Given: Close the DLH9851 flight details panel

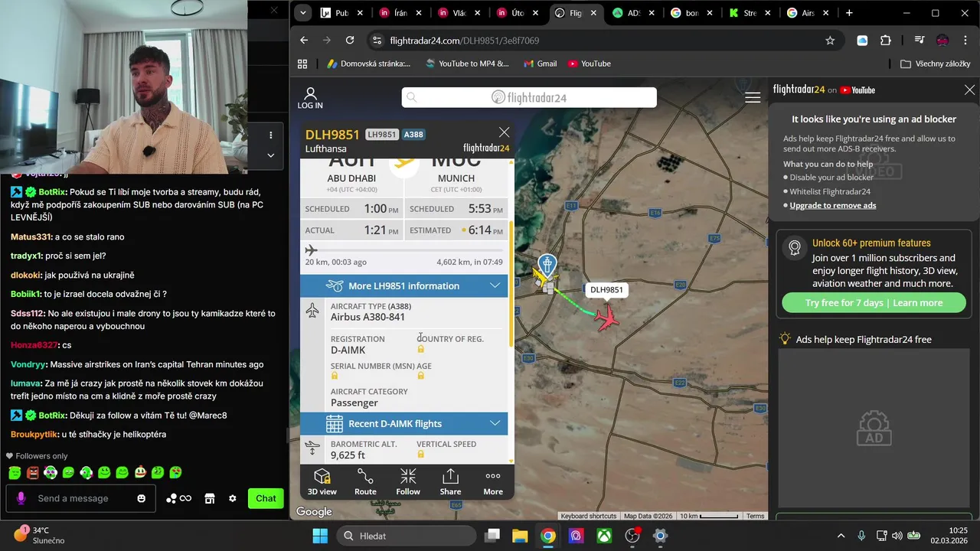Looking at the screenshot, I should tap(504, 132).
